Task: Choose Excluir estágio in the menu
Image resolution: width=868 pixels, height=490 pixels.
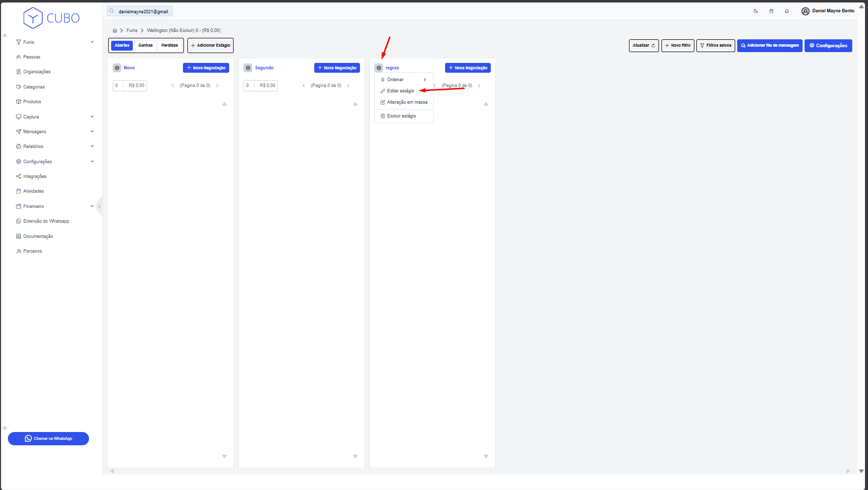Action: point(401,116)
